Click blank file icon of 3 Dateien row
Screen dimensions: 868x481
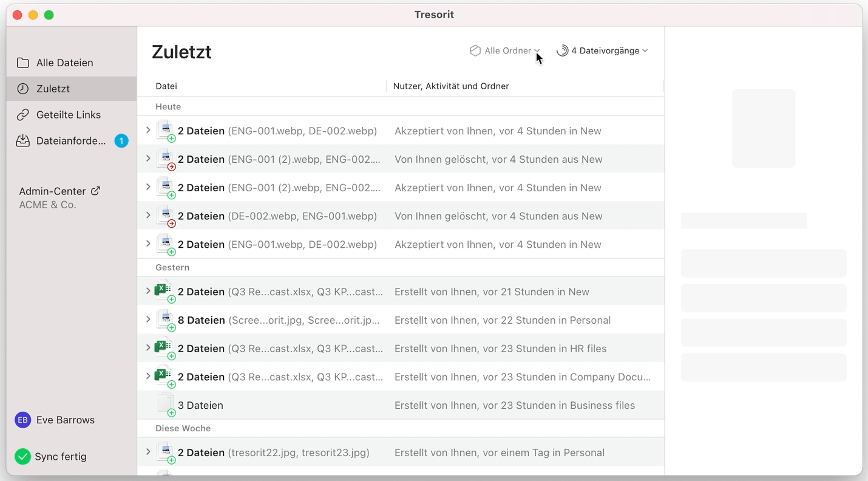165,404
